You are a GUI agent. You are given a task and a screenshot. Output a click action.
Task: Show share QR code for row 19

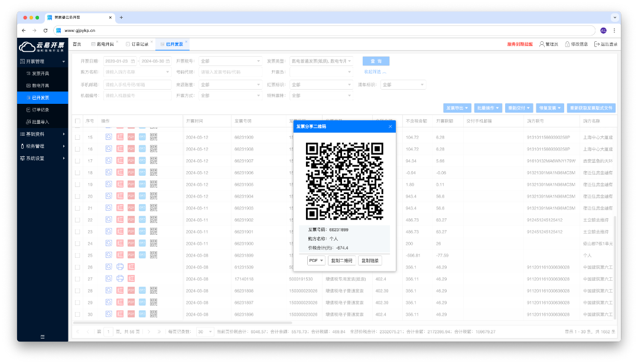154,184
